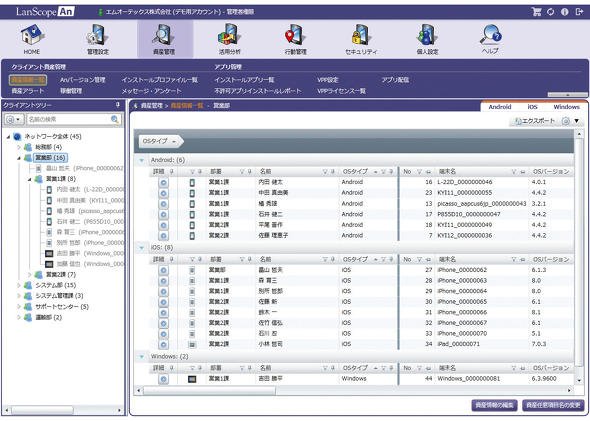Click the logout icon in header
The width and height of the screenshot is (590, 421).
[579, 12]
